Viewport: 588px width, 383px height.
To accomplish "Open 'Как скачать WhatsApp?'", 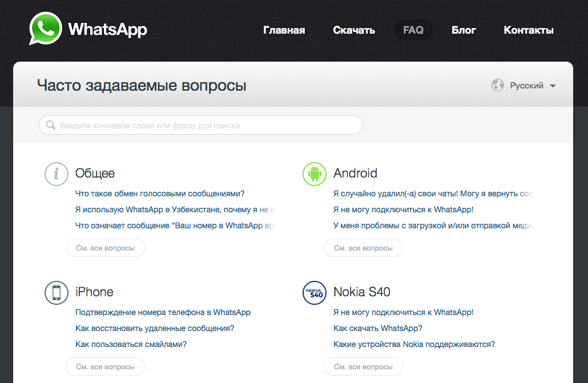I will [x=377, y=329].
